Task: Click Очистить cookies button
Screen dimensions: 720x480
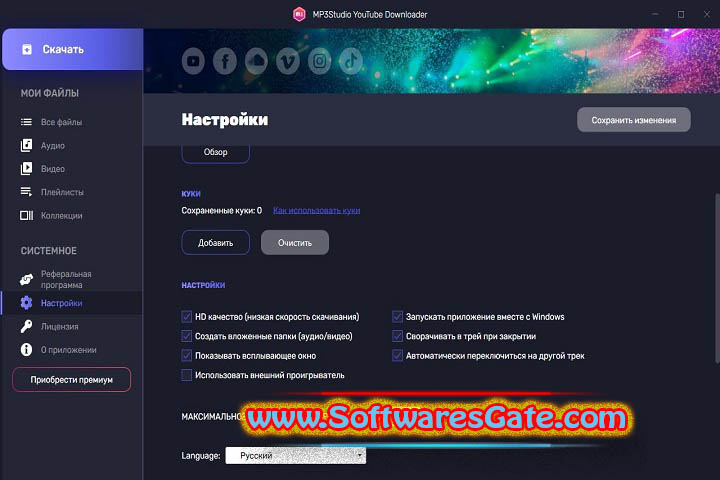Action: [295, 243]
